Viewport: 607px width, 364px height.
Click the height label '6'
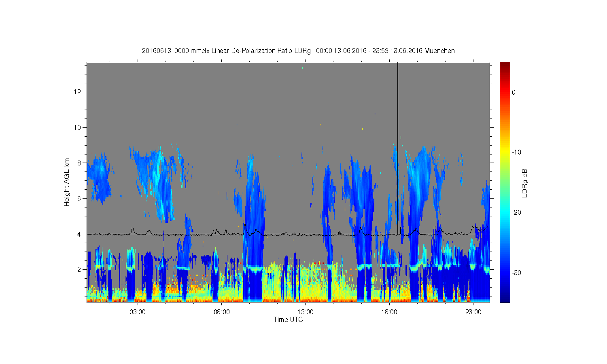click(x=80, y=199)
